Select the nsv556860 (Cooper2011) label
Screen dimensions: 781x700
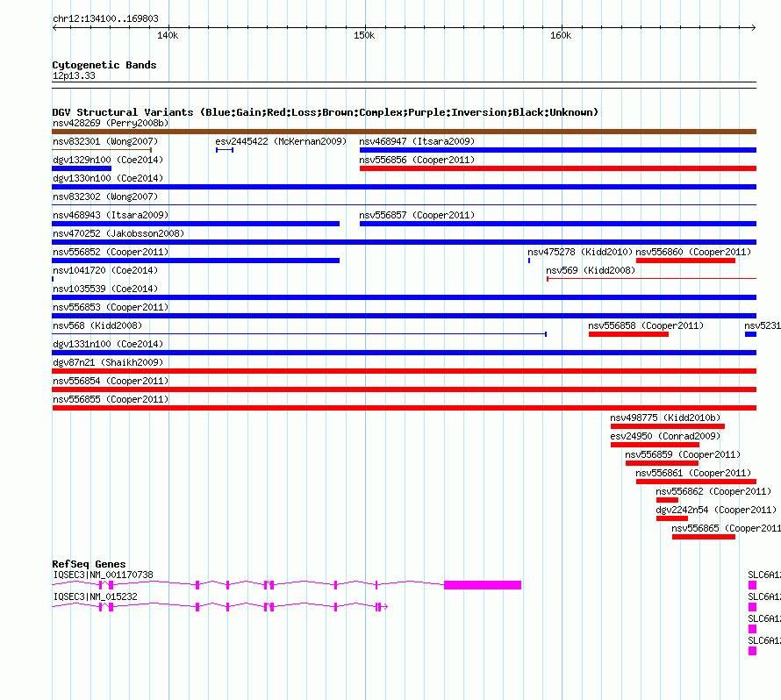coord(693,252)
